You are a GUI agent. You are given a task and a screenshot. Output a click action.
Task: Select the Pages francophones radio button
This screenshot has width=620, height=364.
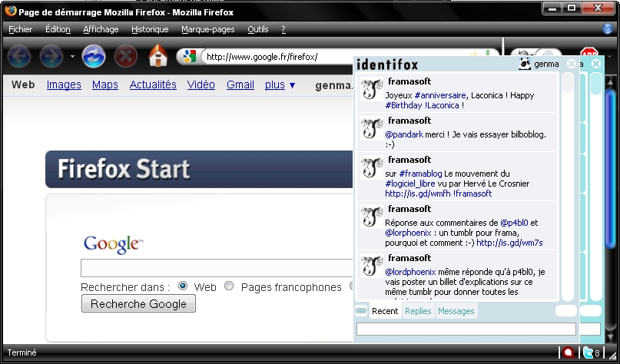tap(229, 286)
